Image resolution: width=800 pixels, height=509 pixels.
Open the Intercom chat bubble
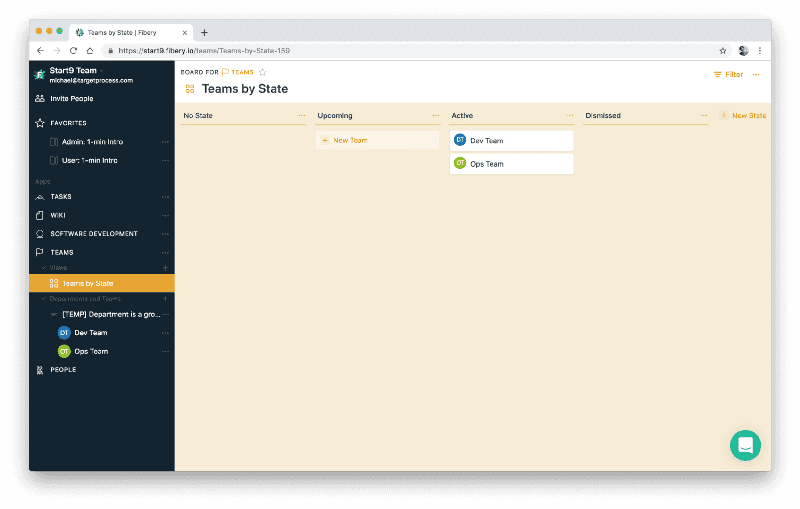(x=745, y=445)
